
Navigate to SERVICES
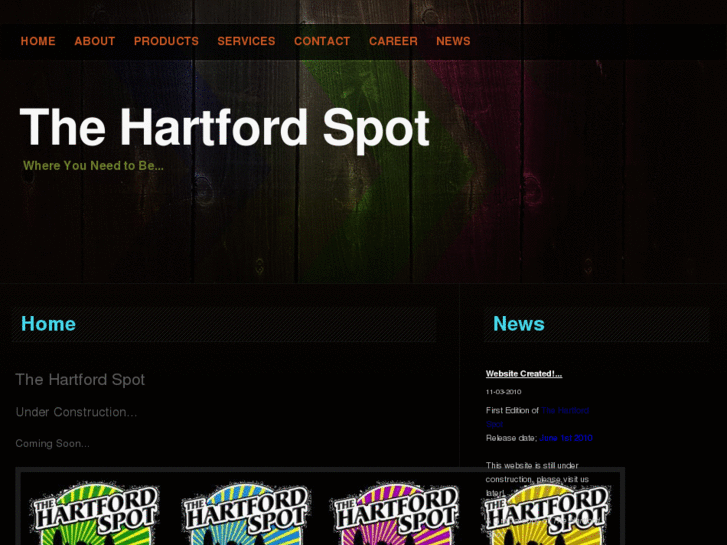click(246, 41)
